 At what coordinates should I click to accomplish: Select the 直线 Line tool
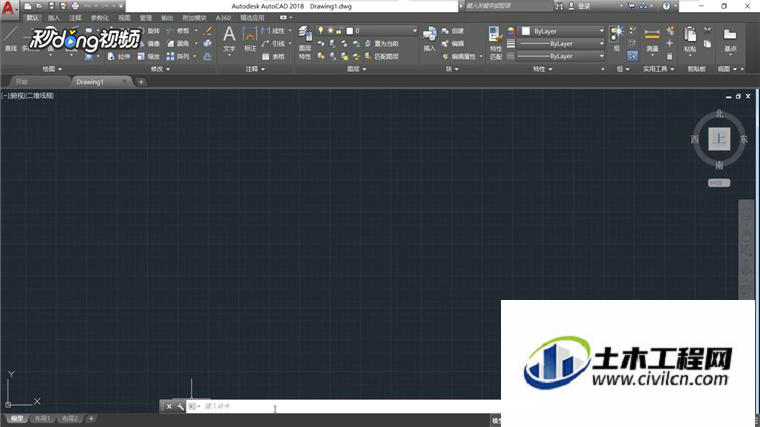pos(11,39)
